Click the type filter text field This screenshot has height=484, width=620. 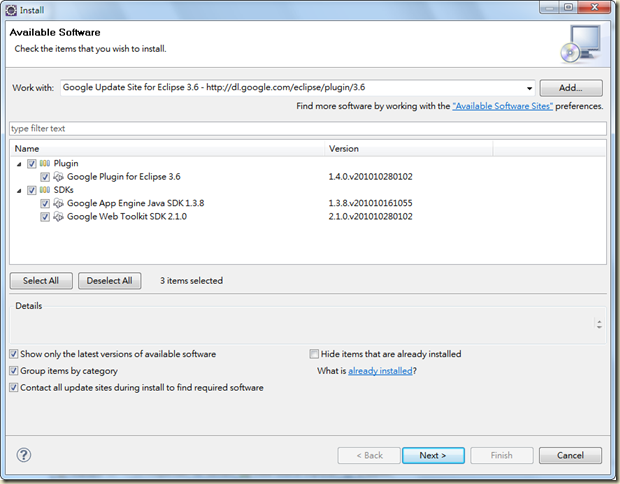(308, 129)
